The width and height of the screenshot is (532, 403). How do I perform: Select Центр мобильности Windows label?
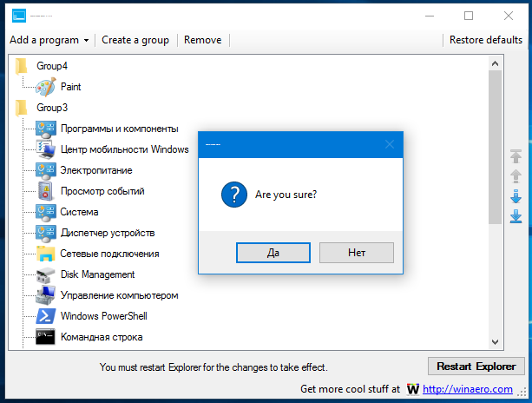point(124,149)
